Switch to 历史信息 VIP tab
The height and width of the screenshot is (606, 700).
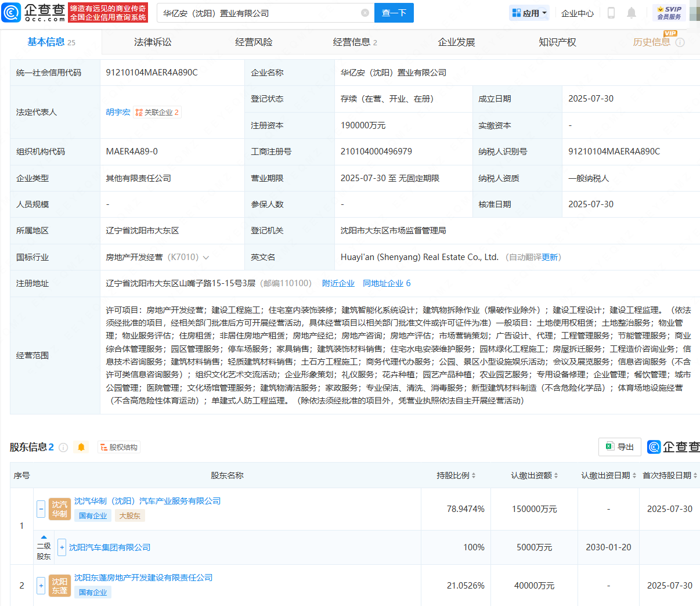[x=651, y=42]
